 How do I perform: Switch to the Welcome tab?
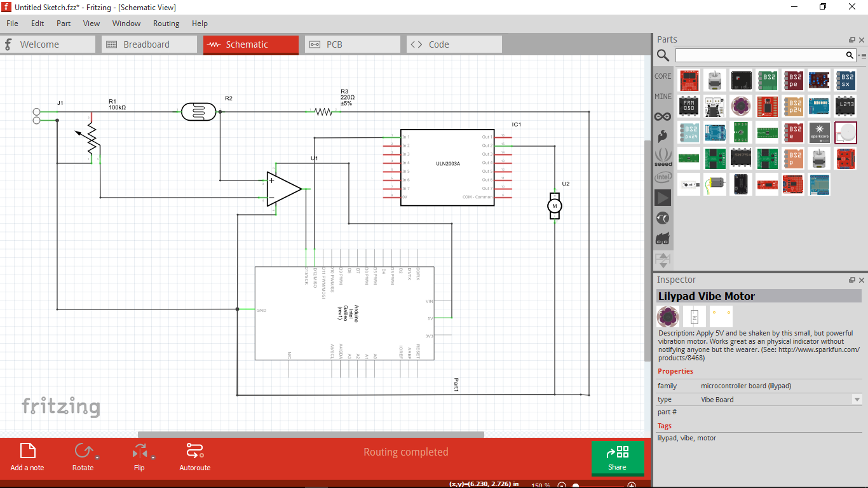(x=48, y=44)
